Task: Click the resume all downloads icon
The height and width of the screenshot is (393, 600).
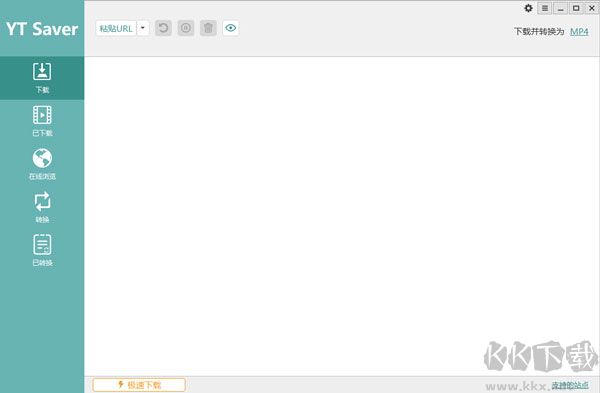Action: click(163, 28)
